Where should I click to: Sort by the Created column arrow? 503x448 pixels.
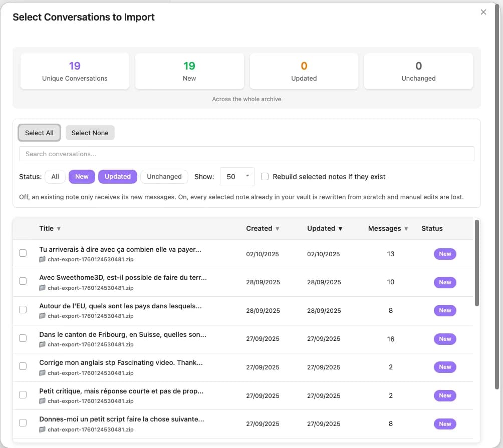[x=277, y=229]
